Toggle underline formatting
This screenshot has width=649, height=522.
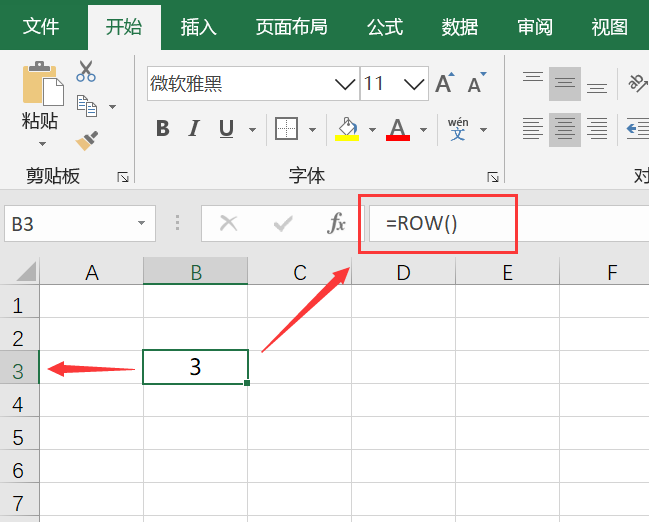point(226,129)
